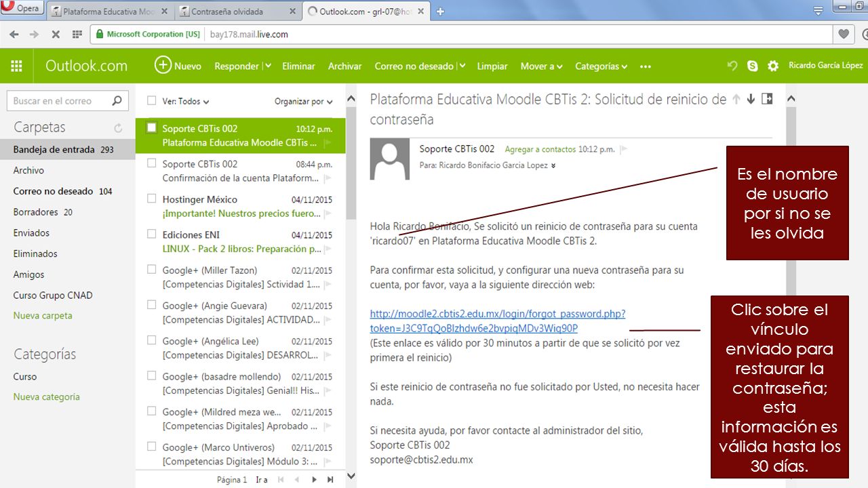
Task: Click the browser forward arrow
Action: (x=35, y=35)
